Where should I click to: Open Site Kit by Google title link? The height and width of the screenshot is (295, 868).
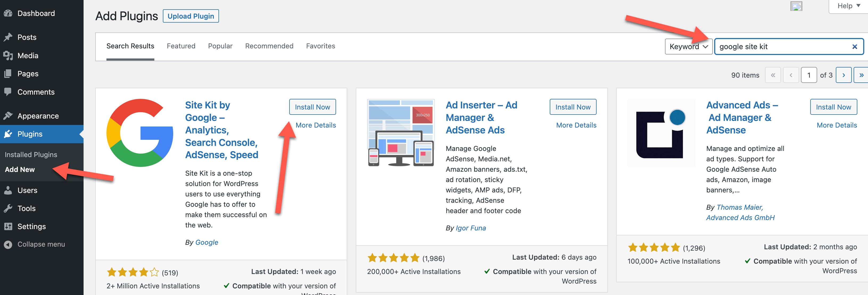[221, 130]
